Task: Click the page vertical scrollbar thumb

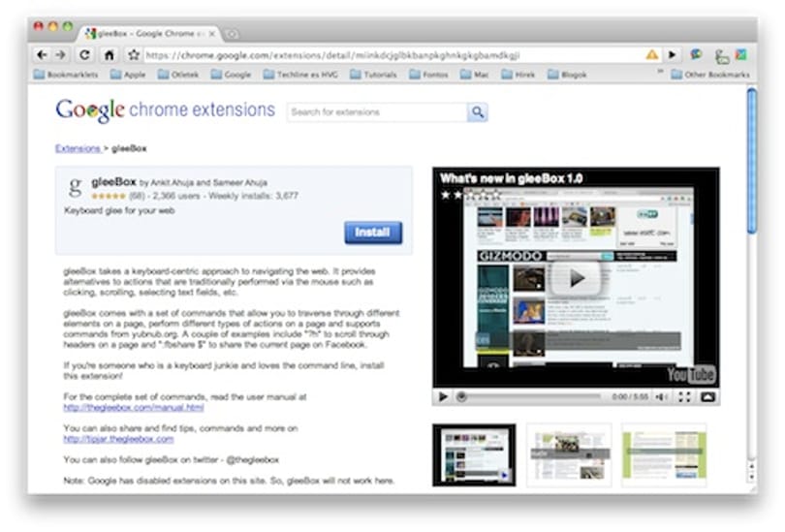Action: (x=751, y=160)
